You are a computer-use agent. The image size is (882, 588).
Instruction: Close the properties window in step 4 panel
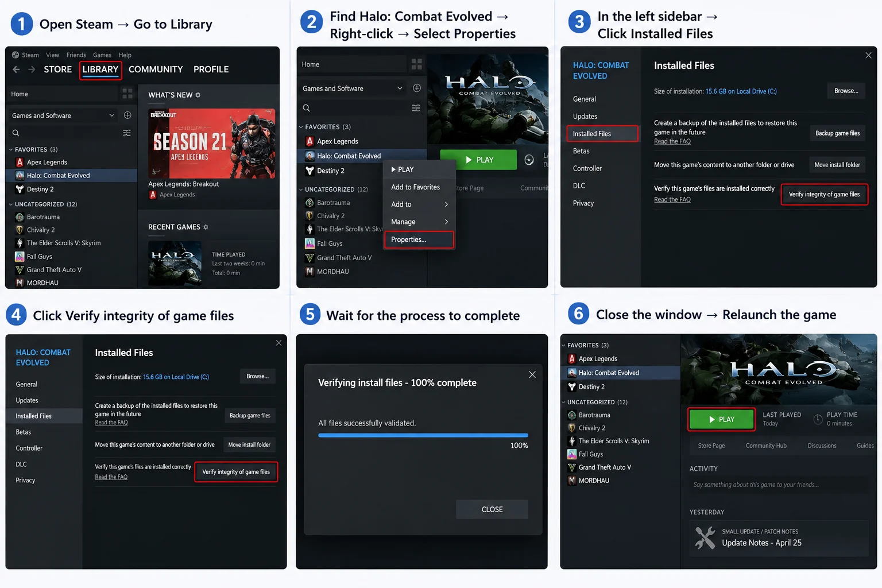[x=278, y=343]
